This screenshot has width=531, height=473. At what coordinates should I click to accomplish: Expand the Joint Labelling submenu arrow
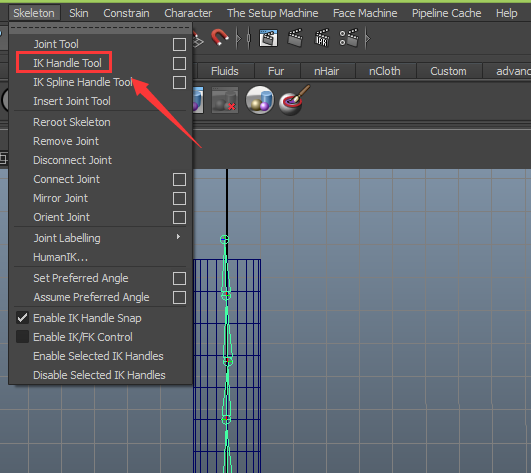(x=178, y=237)
